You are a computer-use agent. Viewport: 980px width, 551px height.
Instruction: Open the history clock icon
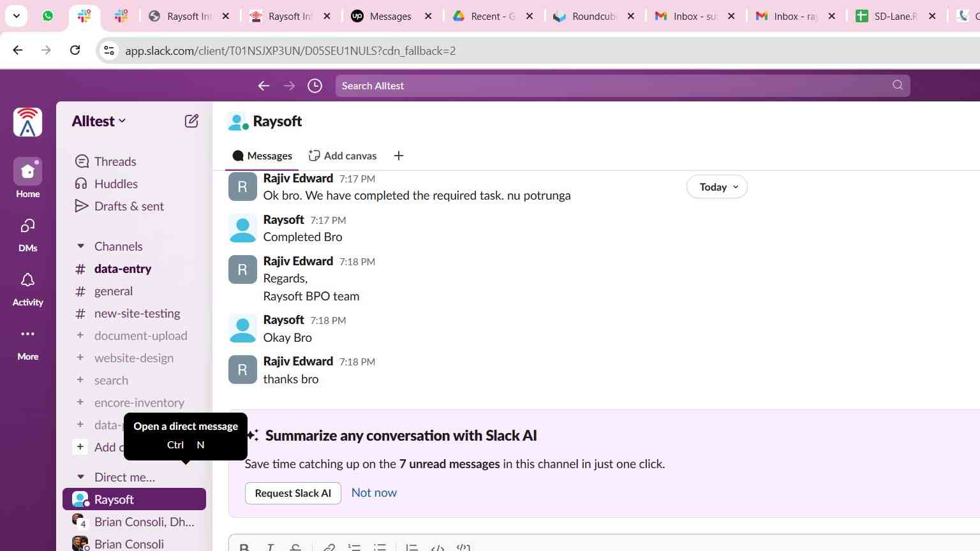click(315, 85)
